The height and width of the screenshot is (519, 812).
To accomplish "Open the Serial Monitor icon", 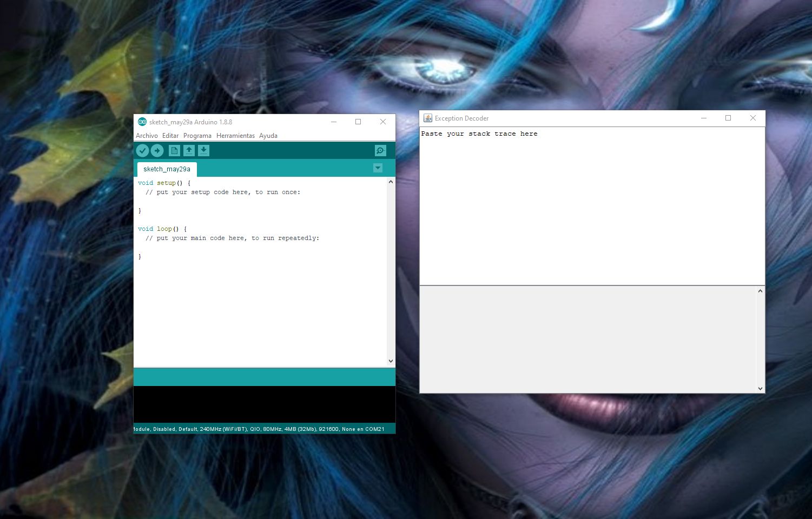I will [x=380, y=150].
